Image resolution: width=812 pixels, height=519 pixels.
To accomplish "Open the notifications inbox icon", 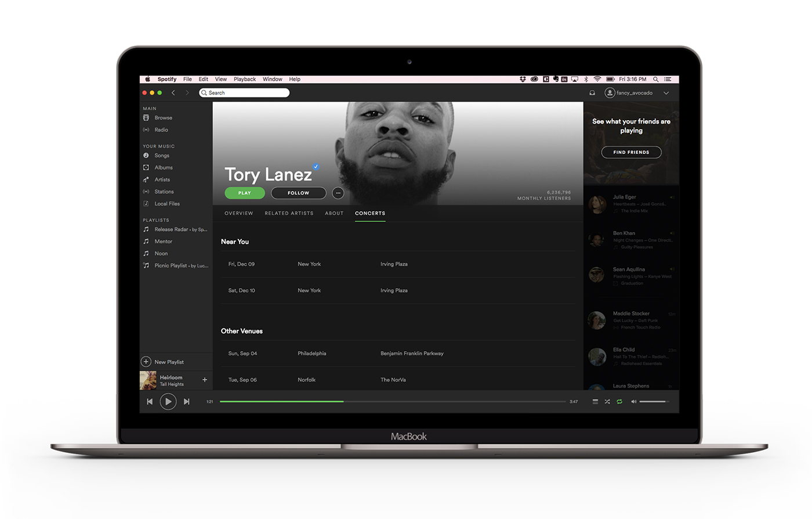I will [x=592, y=93].
